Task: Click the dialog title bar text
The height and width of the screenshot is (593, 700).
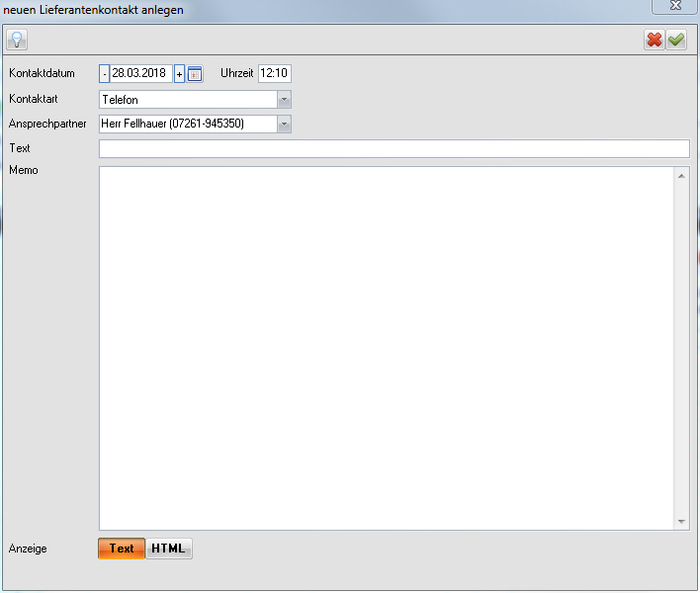Action: [93, 9]
